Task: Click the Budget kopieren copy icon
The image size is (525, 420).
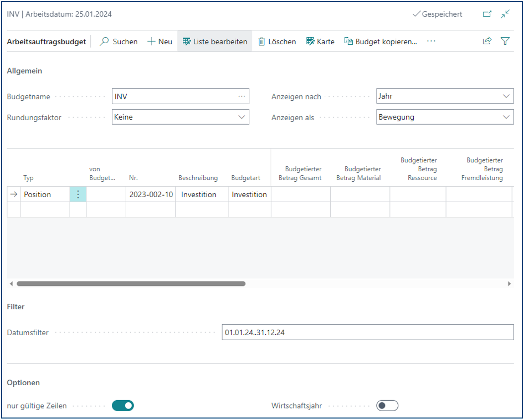Action: click(349, 41)
